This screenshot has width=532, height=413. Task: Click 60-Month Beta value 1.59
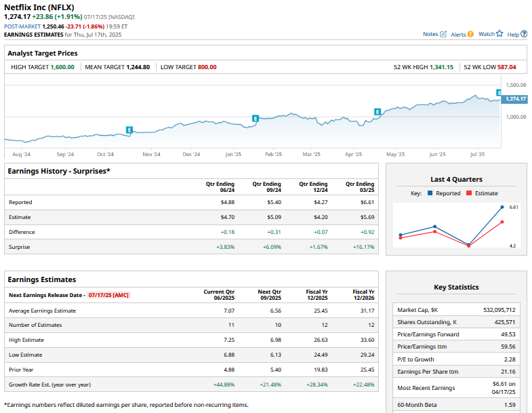tap(510, 405)
